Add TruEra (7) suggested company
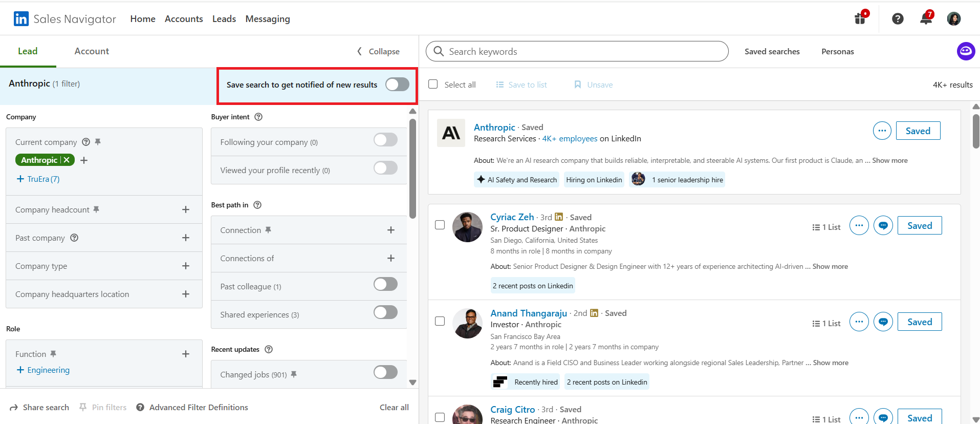The height and width of the screenshot is (424, 980). (x=38, y=179)
